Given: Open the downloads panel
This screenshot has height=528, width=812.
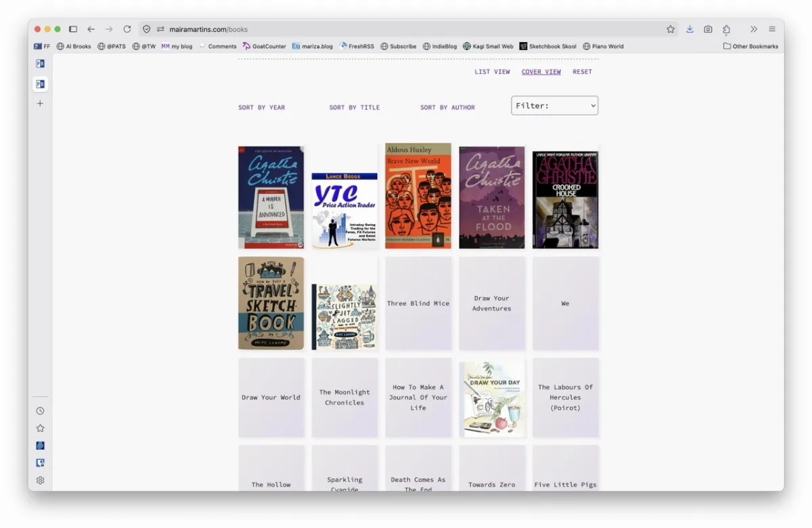Looking at the screenshot, I should [690, 29].
